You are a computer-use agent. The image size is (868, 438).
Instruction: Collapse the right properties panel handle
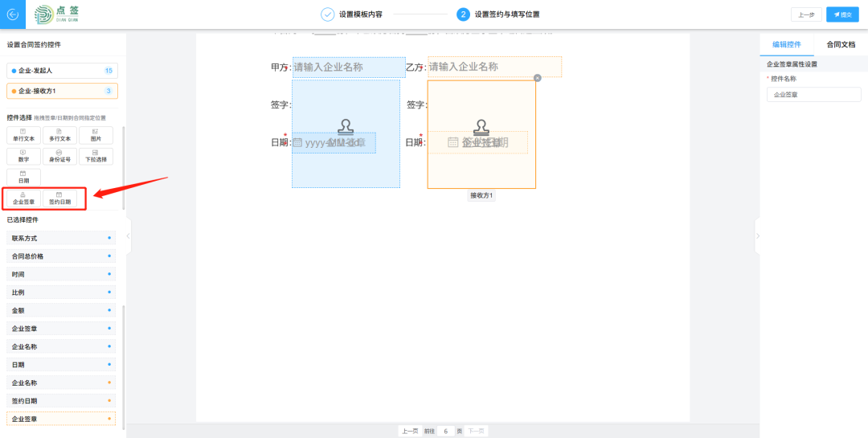(x=756, y=235)
